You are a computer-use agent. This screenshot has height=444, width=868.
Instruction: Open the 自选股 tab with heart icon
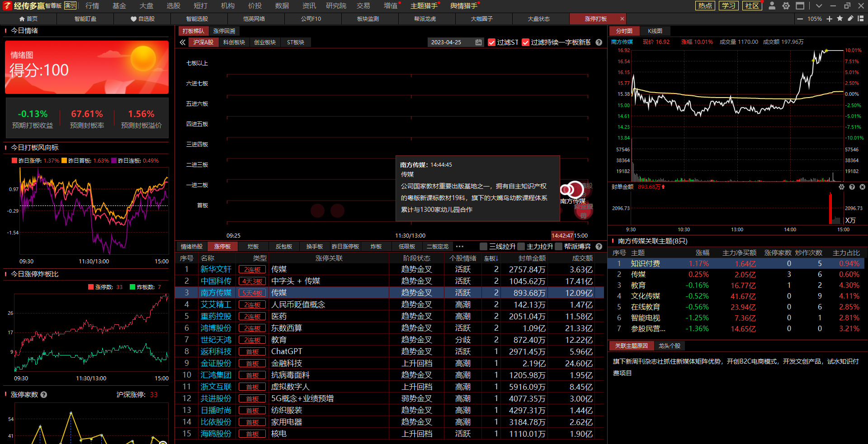142,19
